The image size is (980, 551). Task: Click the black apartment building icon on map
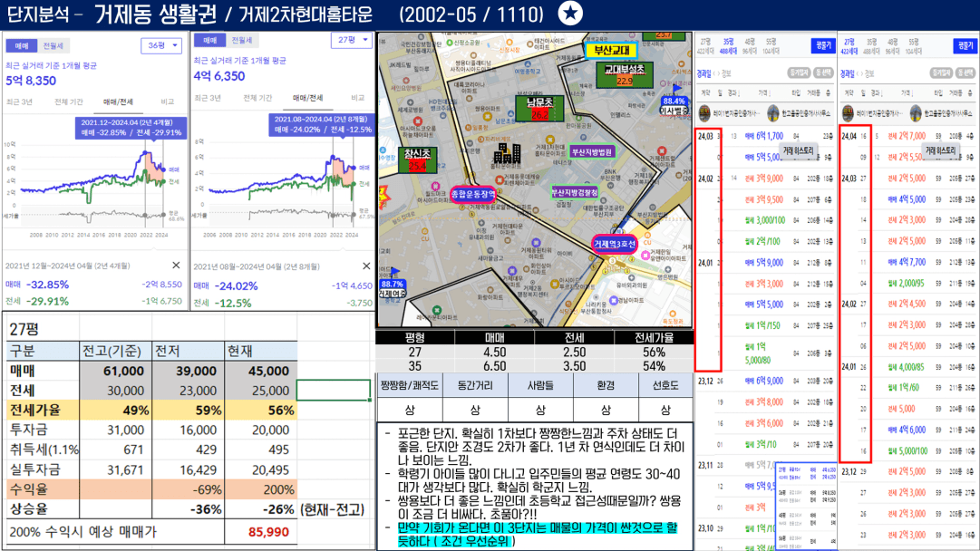(x=507, y=153)
